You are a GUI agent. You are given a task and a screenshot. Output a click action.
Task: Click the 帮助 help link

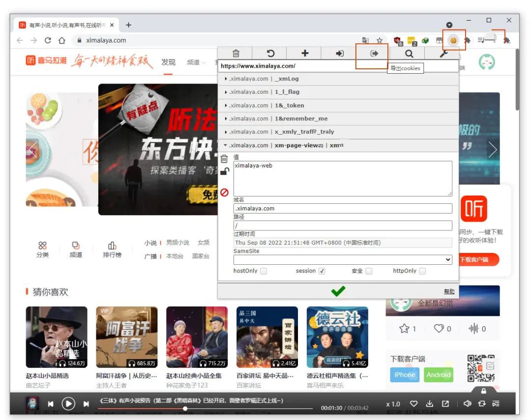[x=449, y=291]
